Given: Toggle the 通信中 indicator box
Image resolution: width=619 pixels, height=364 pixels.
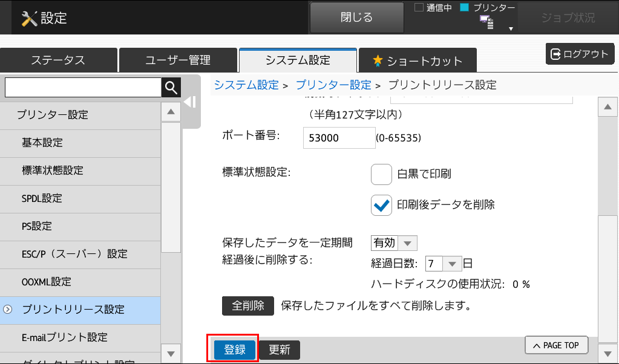Looking at the screenshot, I should click(419, 7).
